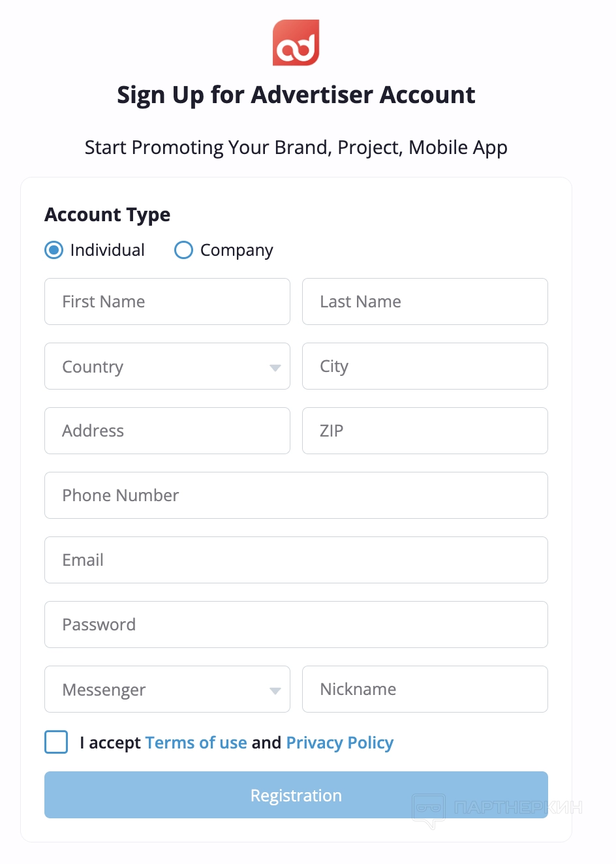This screenshot has width=616, height=864.
Task: Select the Company account type
Action: click(183, 250)
